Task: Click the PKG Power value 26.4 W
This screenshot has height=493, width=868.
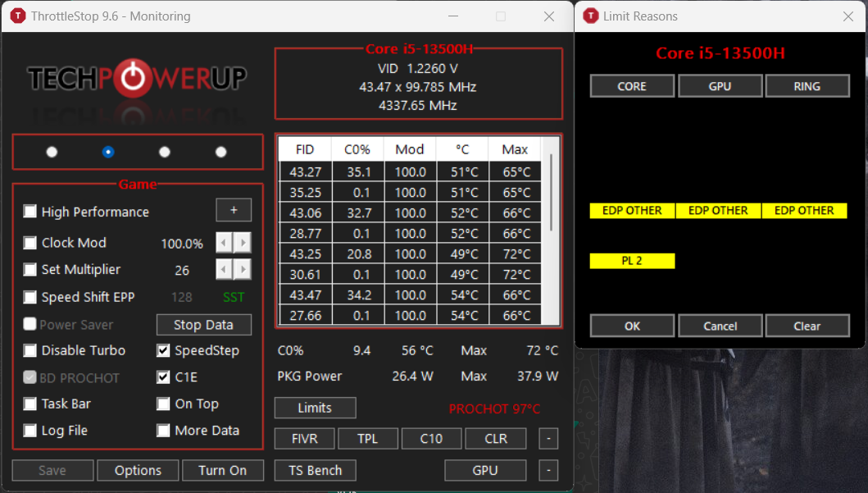Action: 412,377
